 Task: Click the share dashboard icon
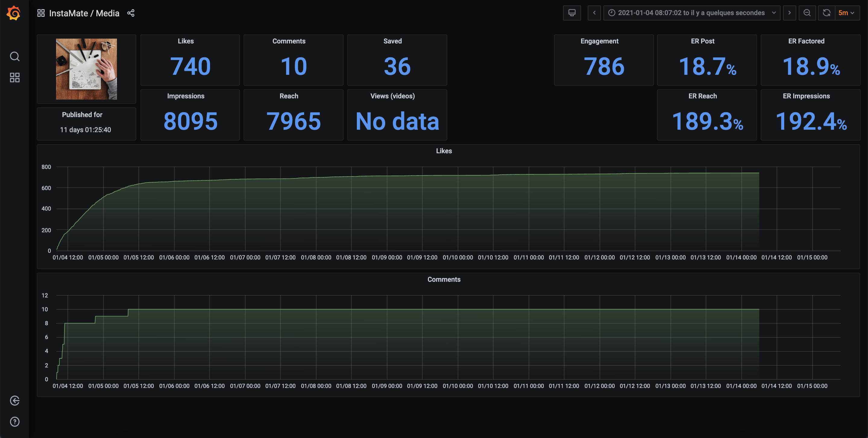tap(131, 13)
